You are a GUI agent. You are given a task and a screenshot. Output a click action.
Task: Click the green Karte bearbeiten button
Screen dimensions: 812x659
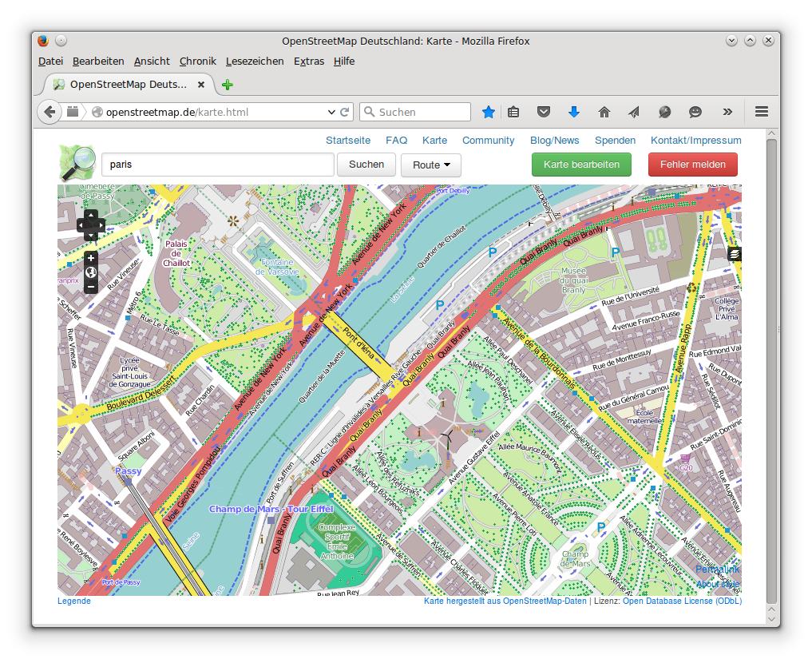(x=581, y=165)
